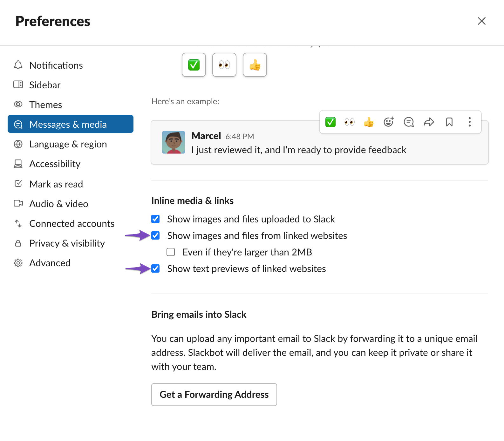
Task: Click the Themes eye icon
Action: point(18,104)
